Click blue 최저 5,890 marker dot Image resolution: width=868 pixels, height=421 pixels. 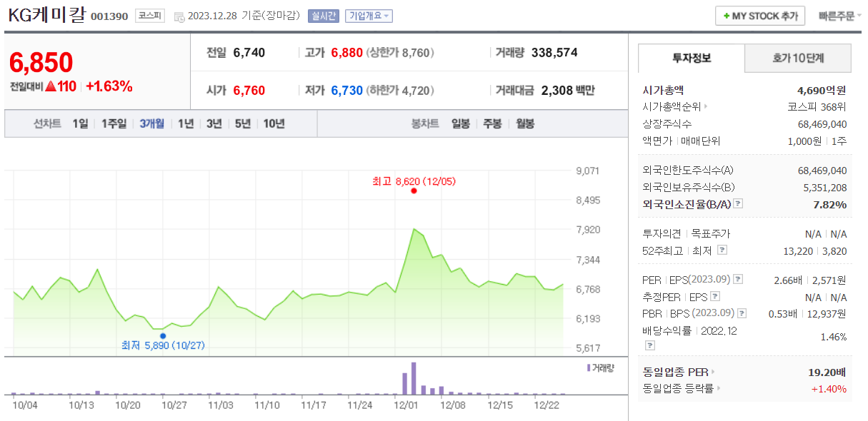tap(163, 335)
